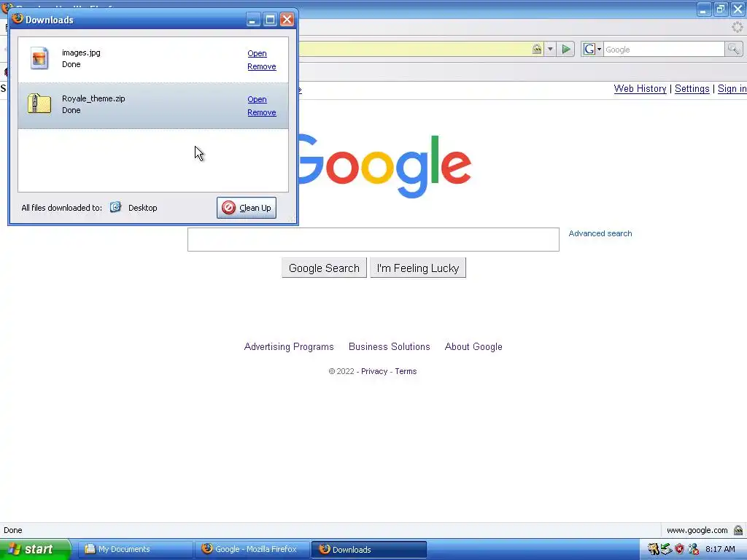
Task: Minimize the Downloads window
Action: 253,20
